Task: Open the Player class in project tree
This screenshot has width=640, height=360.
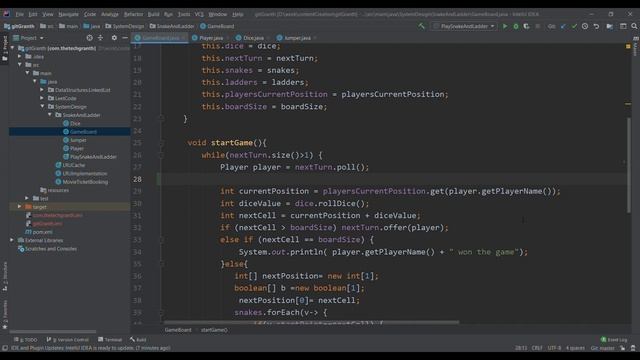Action: tap(73, 148)
